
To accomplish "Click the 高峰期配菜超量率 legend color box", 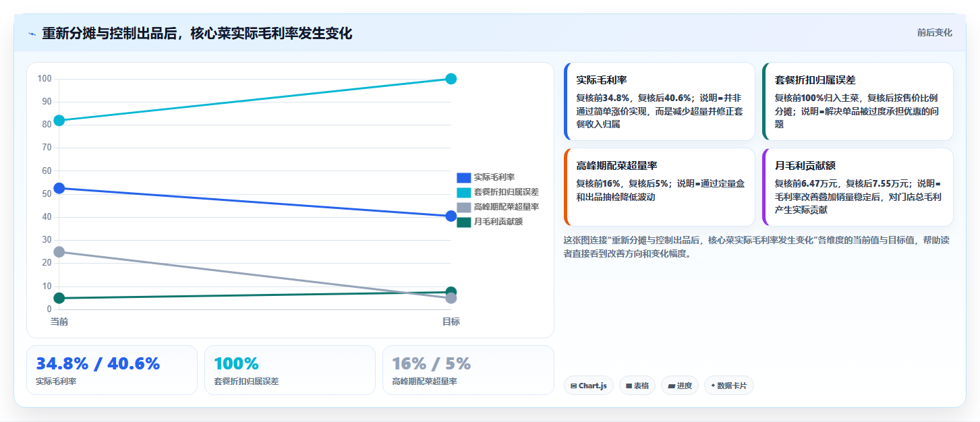I will pos(463,207).
